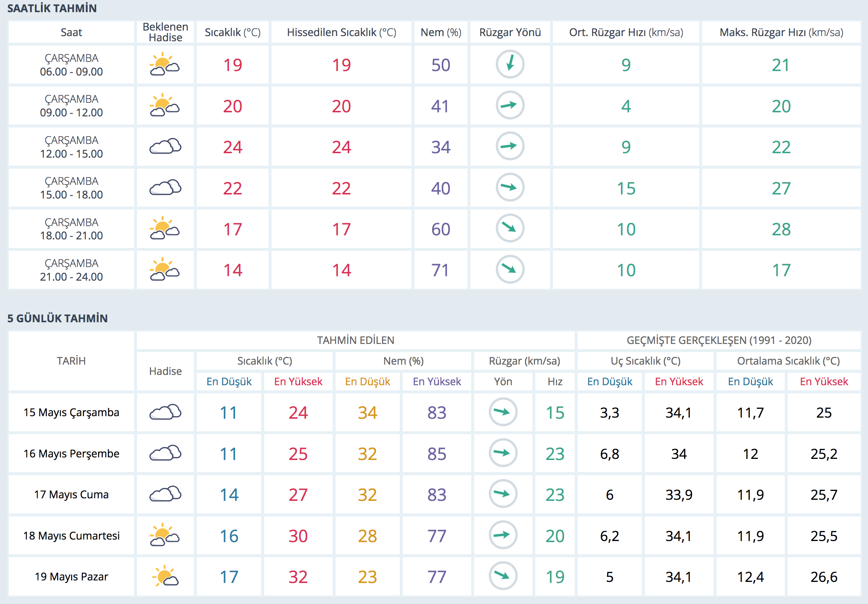This screenshot has height=604, width=868.
Task: Click the cloud icon for 17 Mayıs Cuma
Action: tap(165, 494)
